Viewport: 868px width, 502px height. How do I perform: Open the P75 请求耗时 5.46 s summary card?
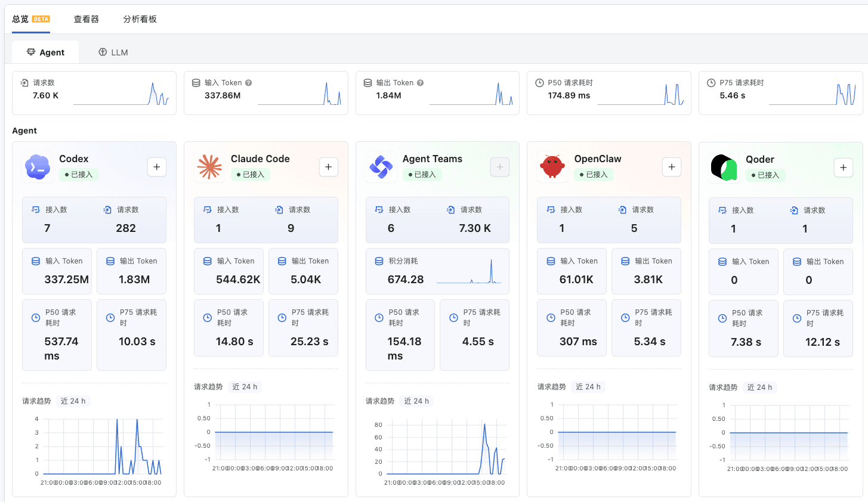[x=781, y=93]
